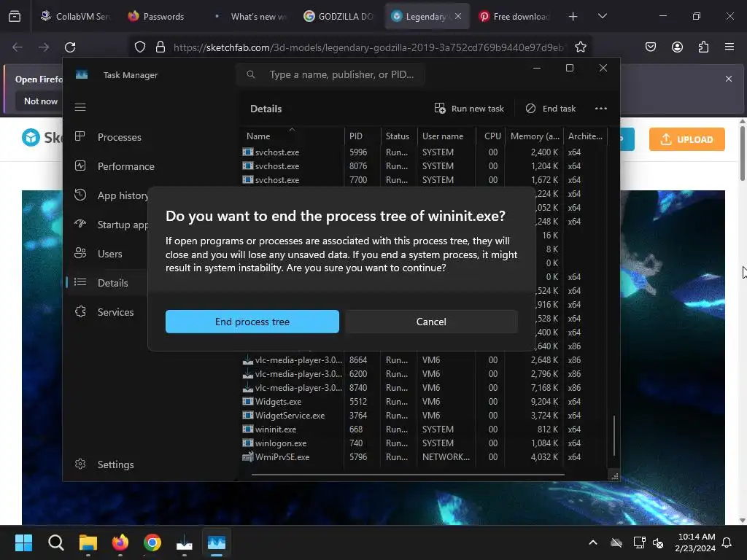Screen dimensions: 747x560
Task: Open Task Manager more options ellipsis
Action: point(601,109)
